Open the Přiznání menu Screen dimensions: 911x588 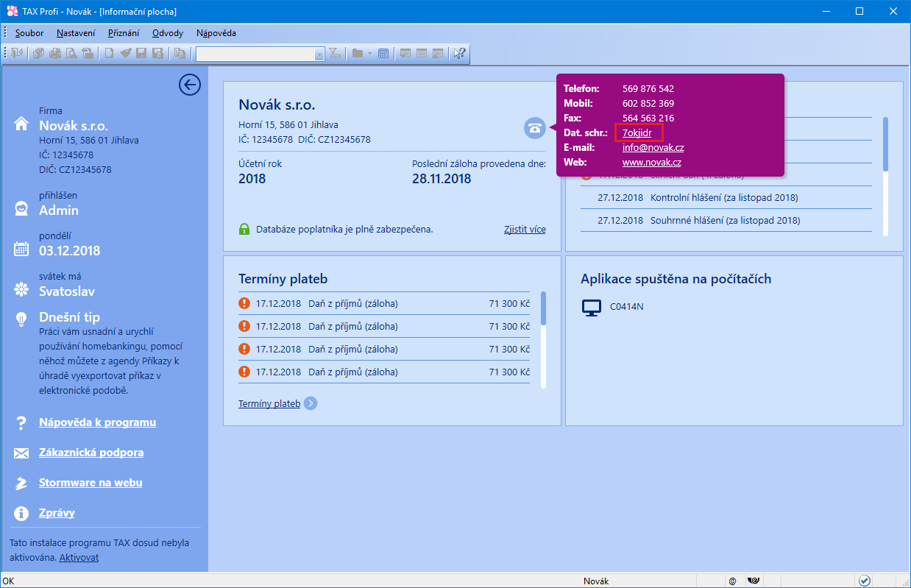point(123,33)
